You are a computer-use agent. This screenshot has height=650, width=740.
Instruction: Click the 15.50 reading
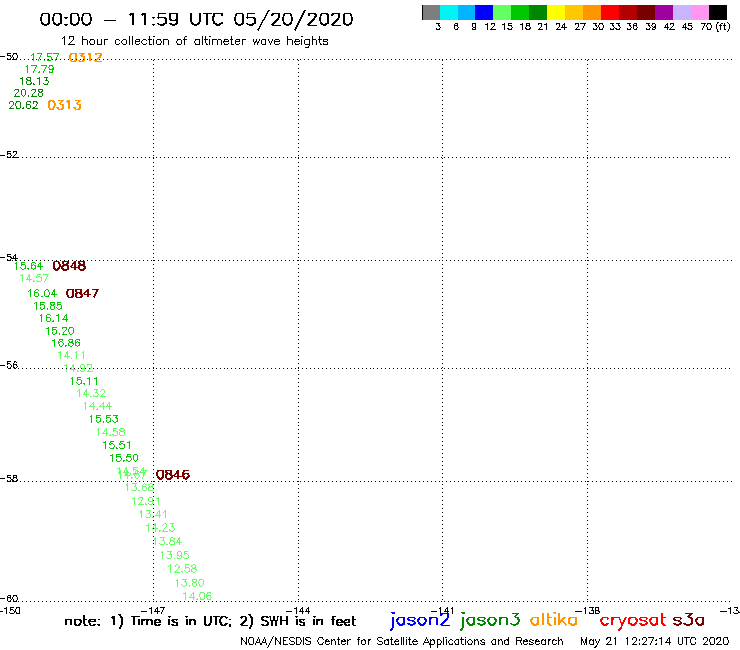click(x=124, y=458)
